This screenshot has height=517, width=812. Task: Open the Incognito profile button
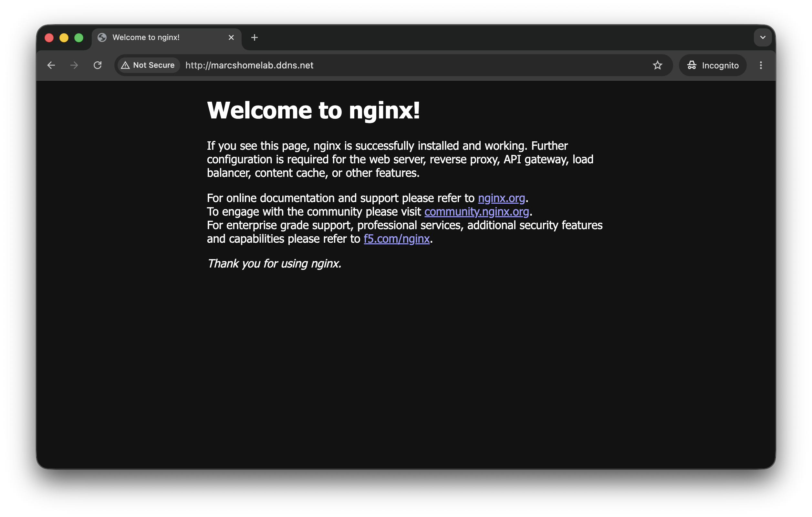pyautogui.click(x=713, y=65)
